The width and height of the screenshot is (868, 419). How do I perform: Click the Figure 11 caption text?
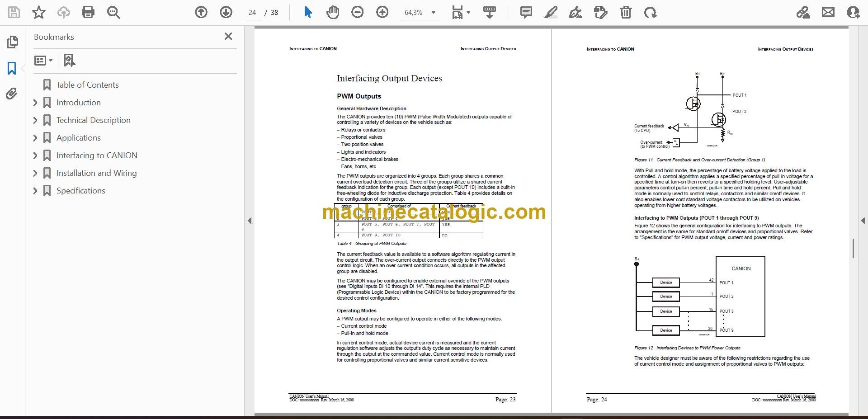699,160
